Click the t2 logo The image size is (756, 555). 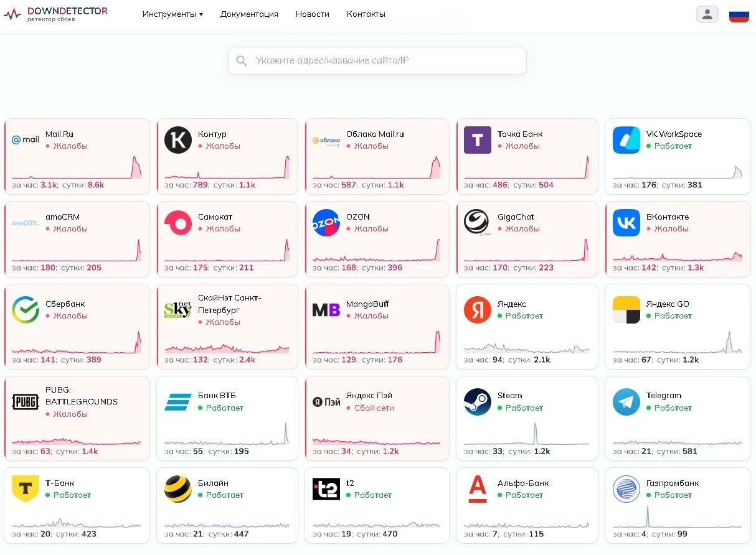point(326,489)
